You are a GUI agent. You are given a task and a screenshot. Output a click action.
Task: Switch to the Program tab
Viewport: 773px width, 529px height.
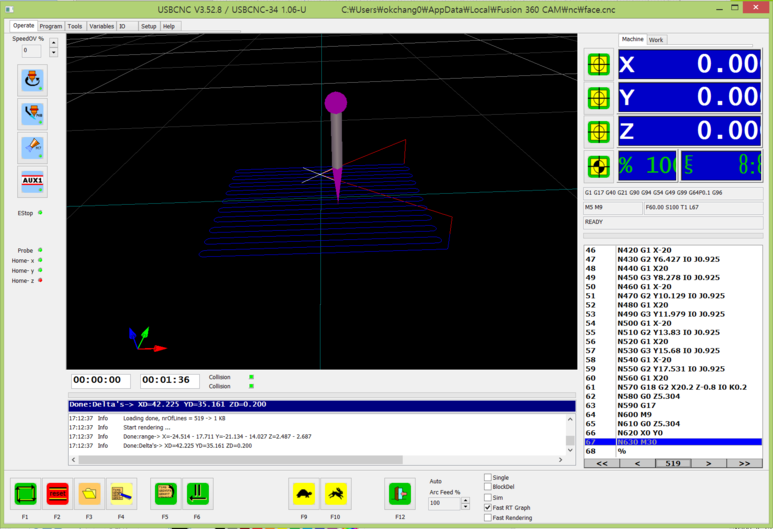tap(51, 26)
